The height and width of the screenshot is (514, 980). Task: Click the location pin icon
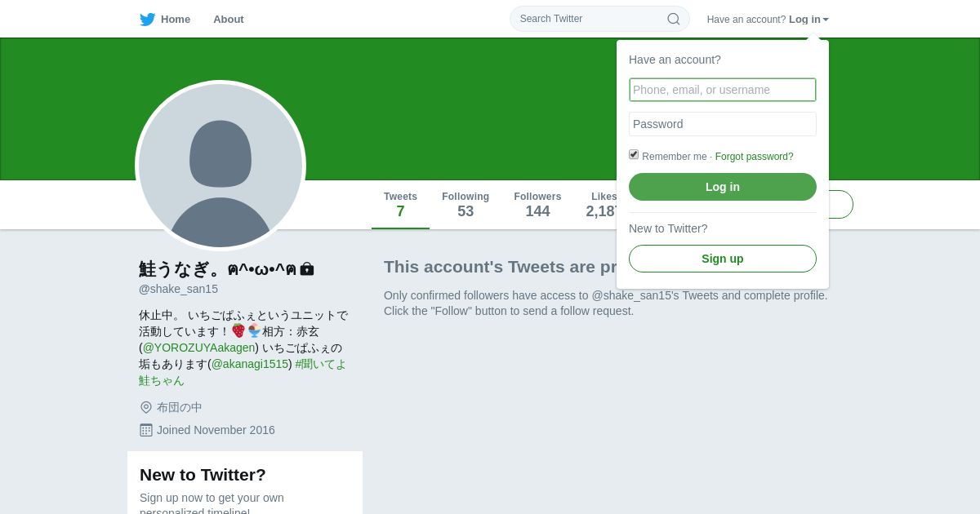pyautogui.click(x=146, y=407)
